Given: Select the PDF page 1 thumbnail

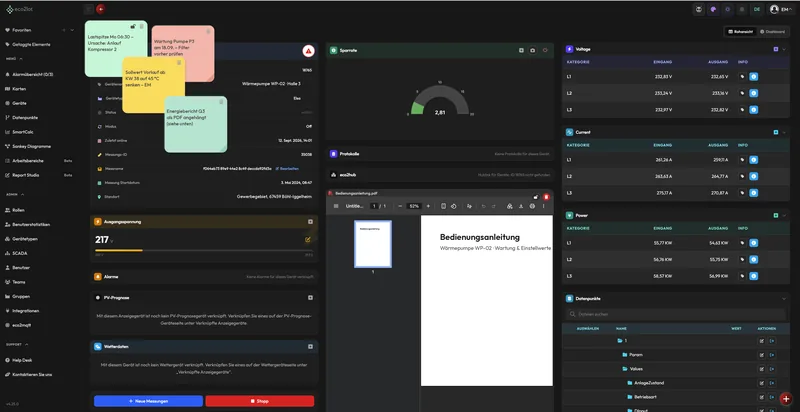Looking at the screenshot, I should [x=373, y=244].
